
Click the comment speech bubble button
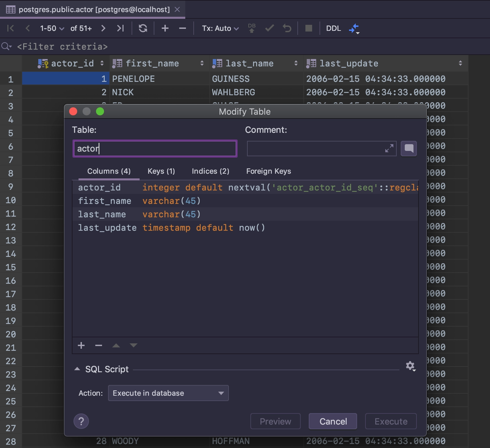click(x=409, y=149)
